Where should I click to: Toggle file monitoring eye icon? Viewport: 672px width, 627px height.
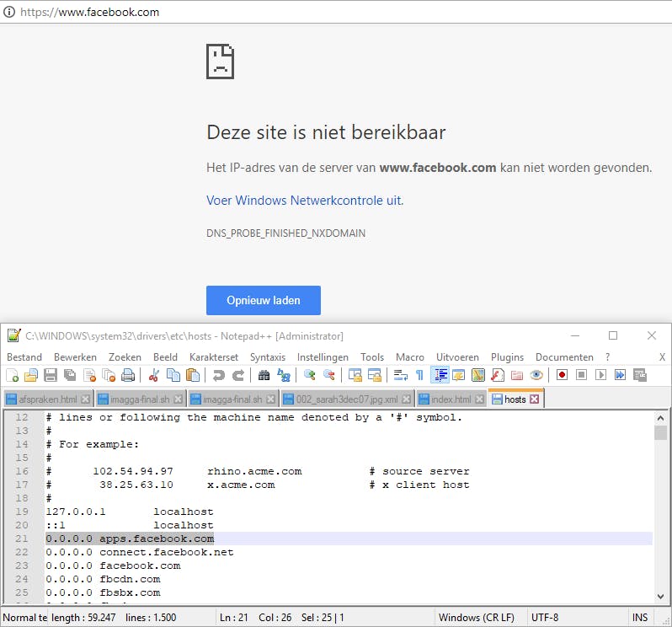click(x=536, y=375)
